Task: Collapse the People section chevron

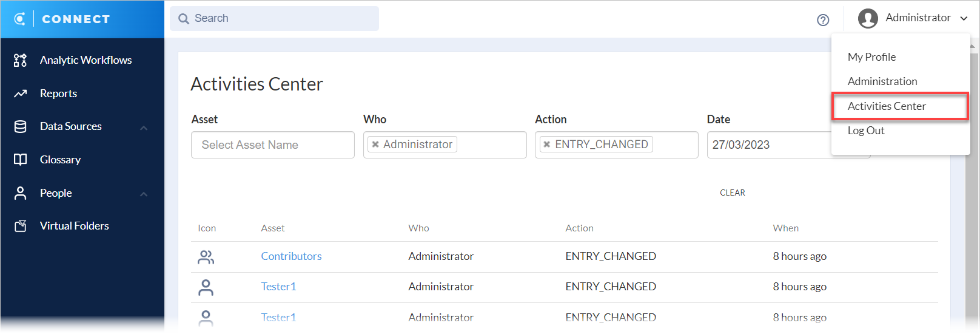Action: coord(144,194)
